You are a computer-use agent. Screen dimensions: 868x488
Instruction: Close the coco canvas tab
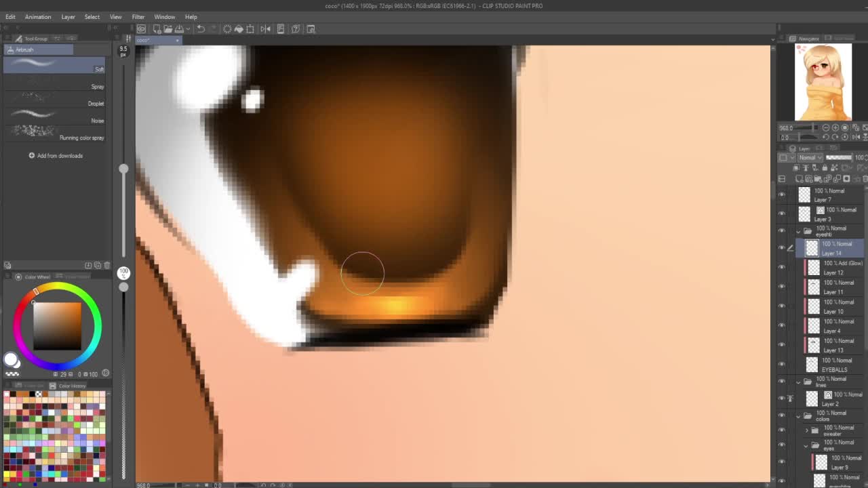pos(178,40)
